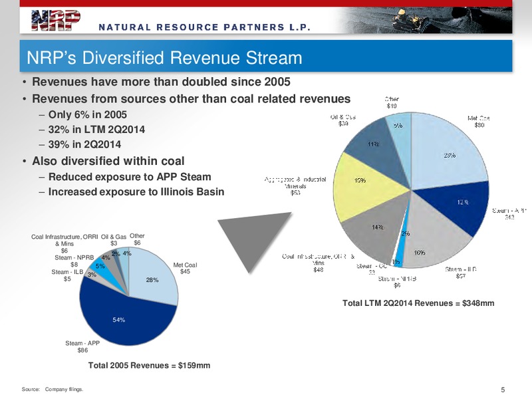Click the sub-bullet '32% in LTM 2Q2014'
Image resolution: width=532 pixels, height=399 pixels.
click(96, 130)
